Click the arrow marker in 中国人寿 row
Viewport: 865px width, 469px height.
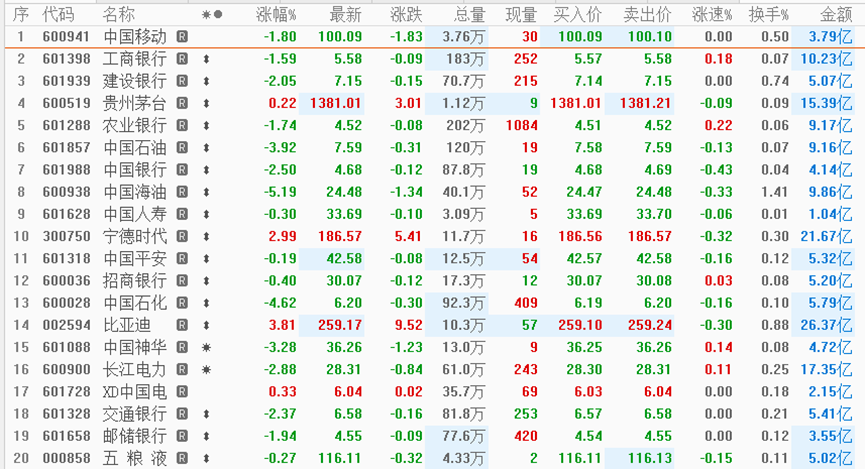(206, 214)
